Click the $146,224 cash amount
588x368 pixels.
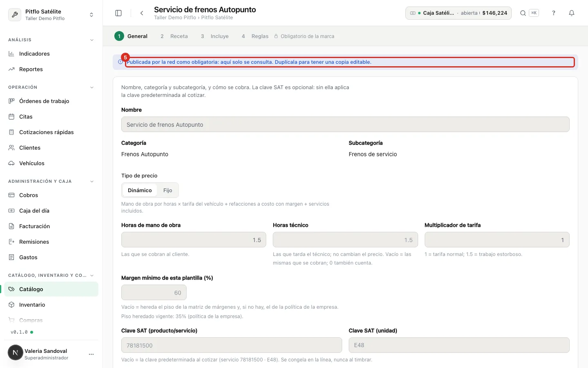pos(494,13)
